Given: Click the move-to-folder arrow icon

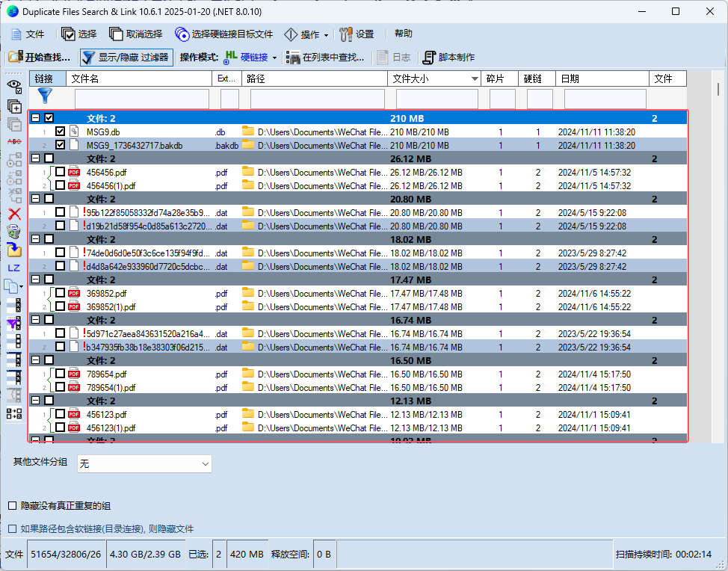Looking at the screenshot, I should (14, 250).
